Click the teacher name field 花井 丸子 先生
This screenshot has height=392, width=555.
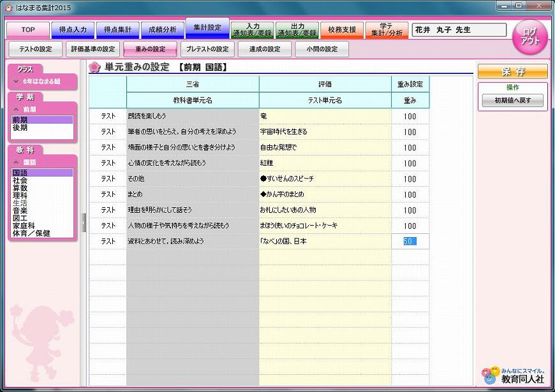pos(459,30)
